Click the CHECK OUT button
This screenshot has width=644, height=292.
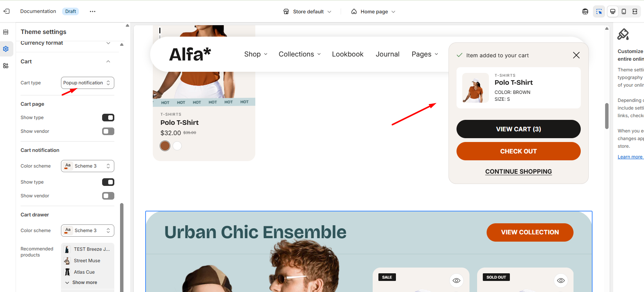[x=519, y=151]
